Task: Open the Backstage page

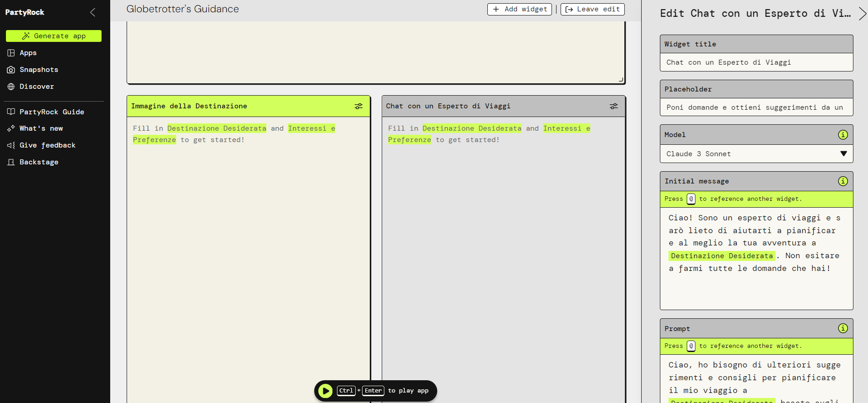Action: 39,162
